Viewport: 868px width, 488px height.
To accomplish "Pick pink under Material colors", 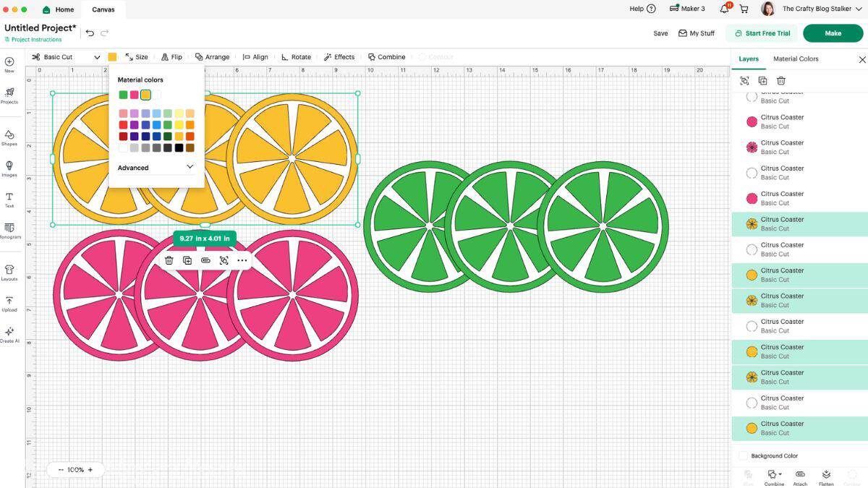I will [x=135, y=95].
